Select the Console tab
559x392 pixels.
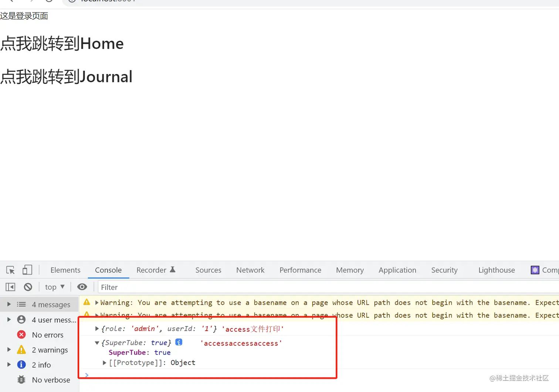(x=108, y=270)
